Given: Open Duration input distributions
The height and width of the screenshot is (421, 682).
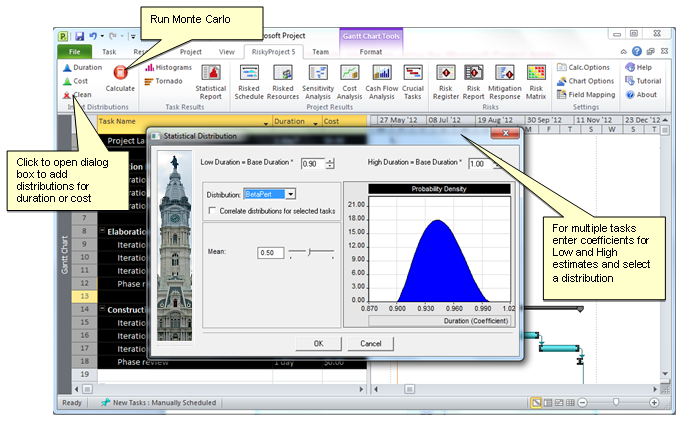Looking at the screenshot, I should tap(83, 67).
